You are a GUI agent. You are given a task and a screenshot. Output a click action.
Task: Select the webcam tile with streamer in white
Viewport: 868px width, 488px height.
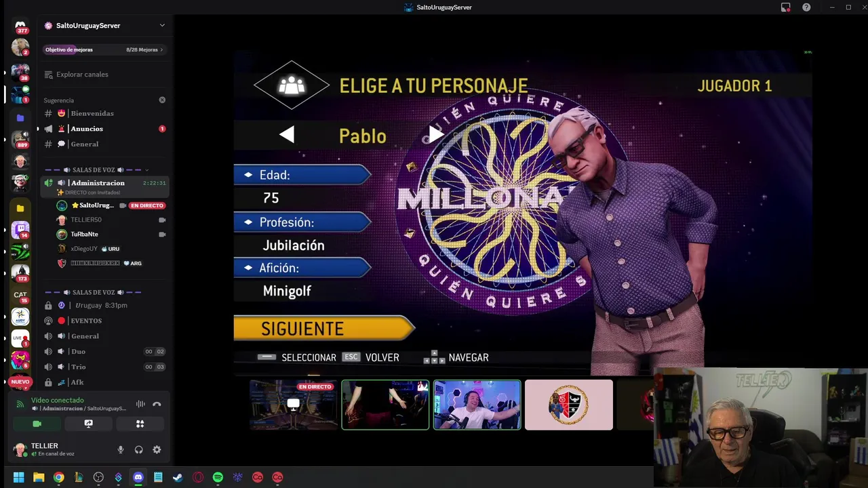(x=477, y=405)
